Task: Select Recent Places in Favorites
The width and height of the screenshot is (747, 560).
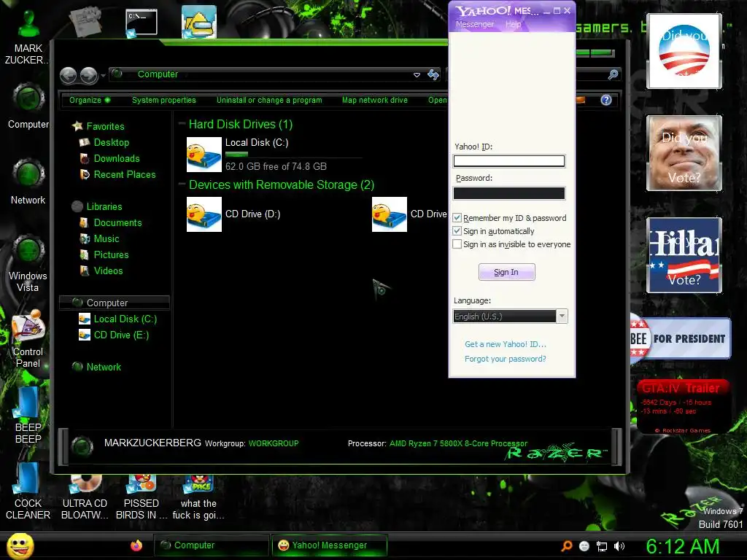Action: pos(125,175)
